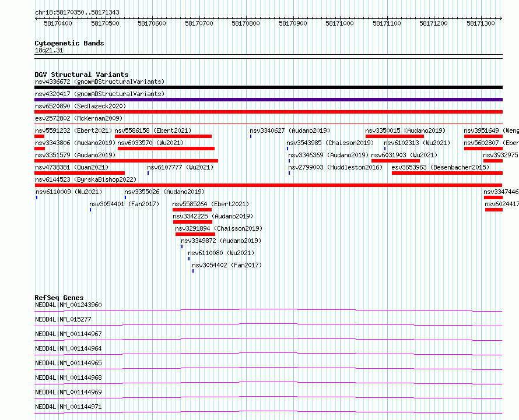Open NEDD4L NM_001144965 transcript
This screenshot has height=420, width=519.
coord(68,363)
